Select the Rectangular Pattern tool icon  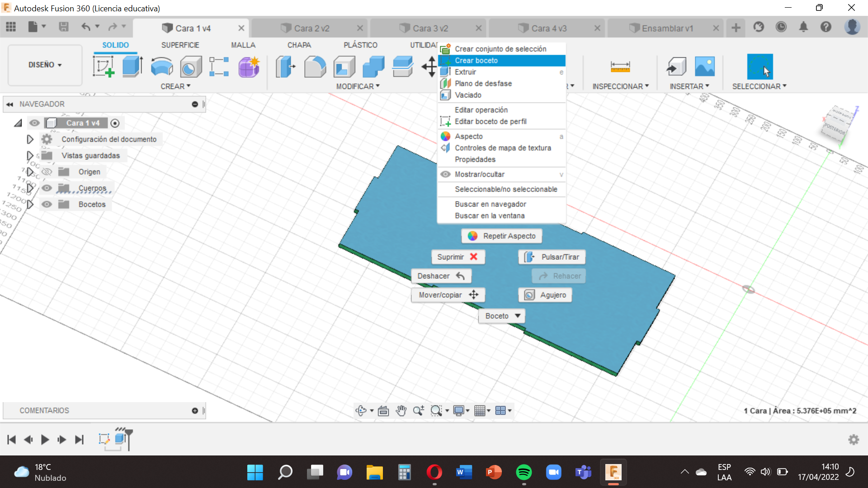point(219,66)
